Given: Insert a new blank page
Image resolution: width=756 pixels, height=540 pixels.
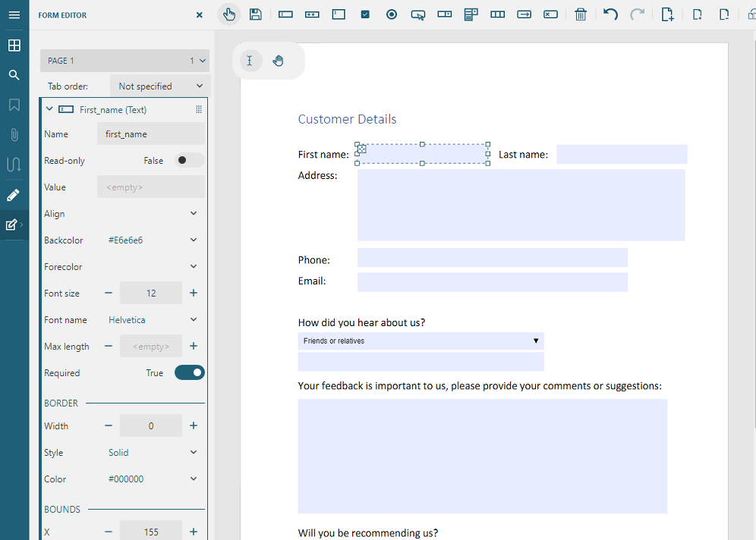Looking at the screenshot, I should pos(698,14).
